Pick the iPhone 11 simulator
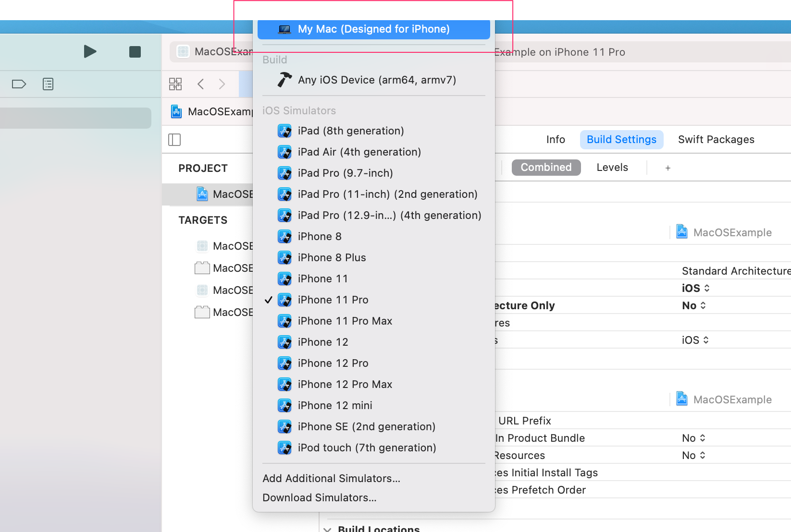The height and width of the screenshot is (532, 791). click(x=374, y=278)
